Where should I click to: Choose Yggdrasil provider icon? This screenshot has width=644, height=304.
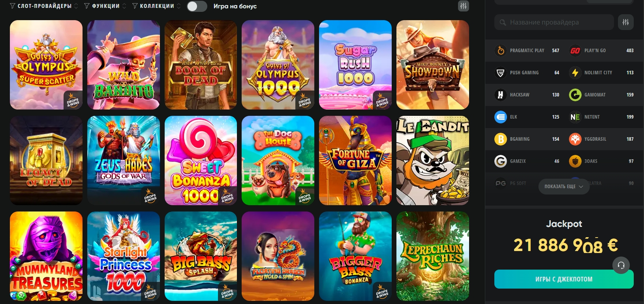click(x=575, y=139)
